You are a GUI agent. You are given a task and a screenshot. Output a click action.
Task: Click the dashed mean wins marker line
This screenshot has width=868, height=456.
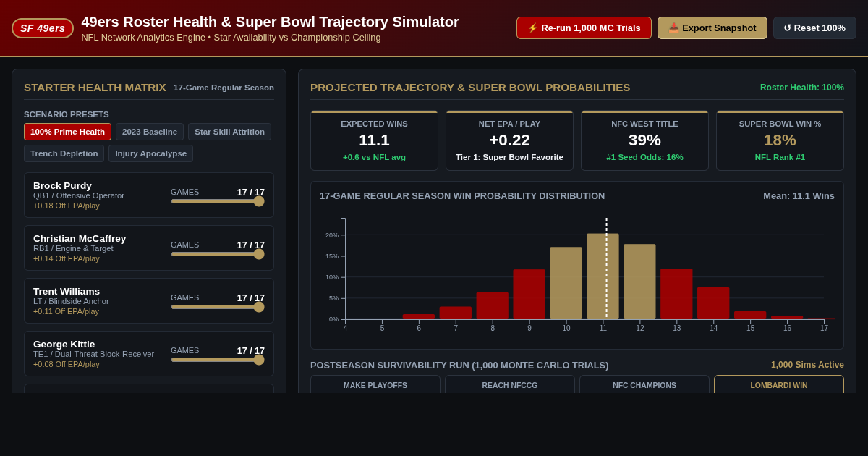[x=606, y=269]
